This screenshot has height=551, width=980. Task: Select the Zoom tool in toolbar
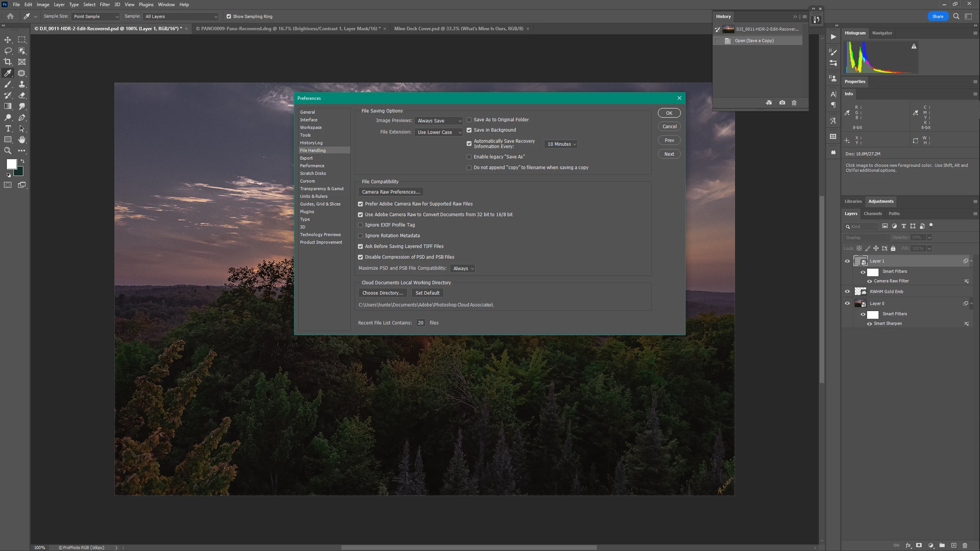8,151
